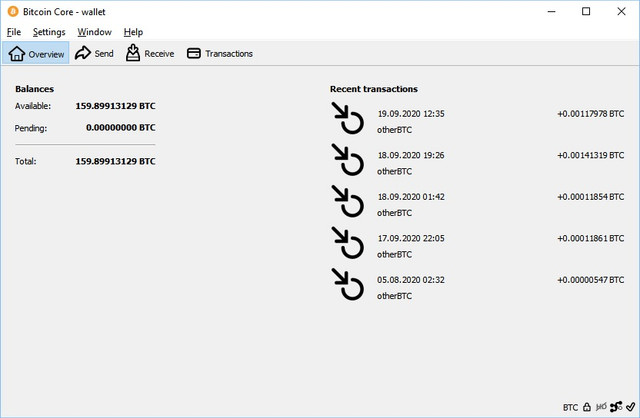Click otherBTC label under 05.08.2020 transaction
The image size is (640, 418).
point(394,296)
